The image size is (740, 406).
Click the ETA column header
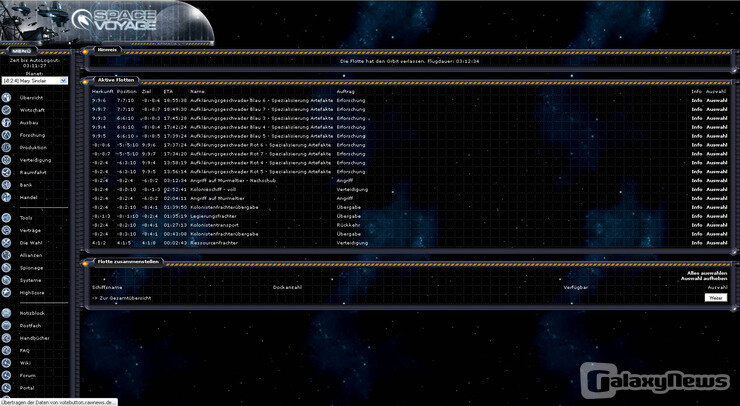pyautogui.click(x=168, y=92)
